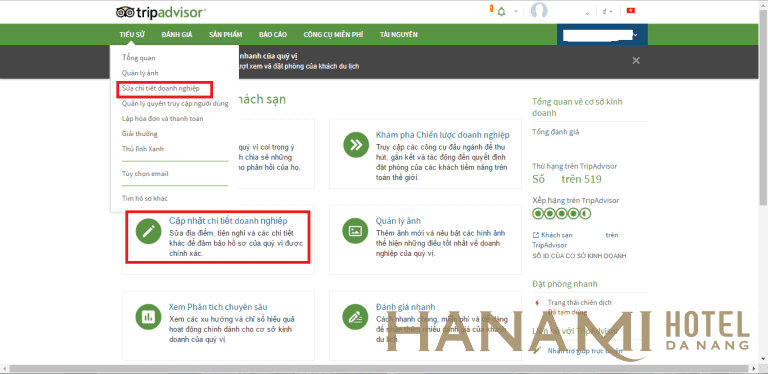Screen dimensions: 768x374
Task: Click Khách sạn trên TripAdvisor link
Action: coord(575,240)
